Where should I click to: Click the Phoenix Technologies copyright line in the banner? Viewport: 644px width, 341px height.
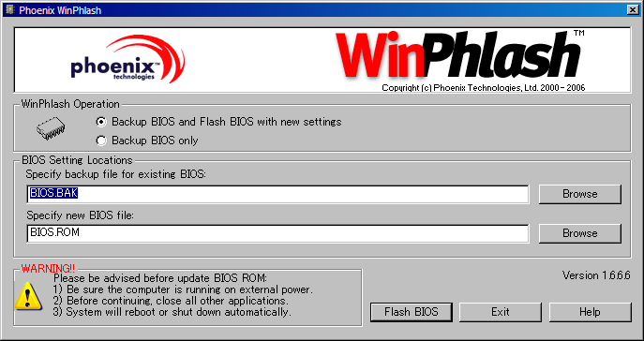484,88
